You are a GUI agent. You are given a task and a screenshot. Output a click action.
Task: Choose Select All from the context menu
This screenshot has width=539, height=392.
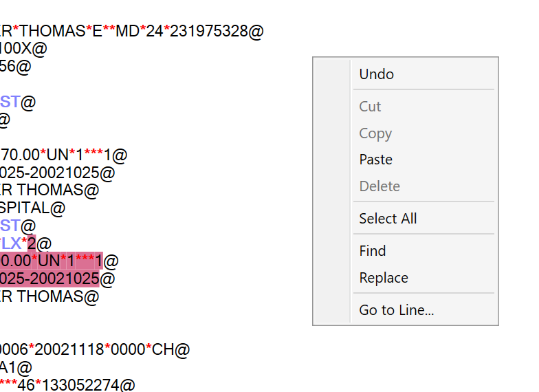click(x=388, y=219)
